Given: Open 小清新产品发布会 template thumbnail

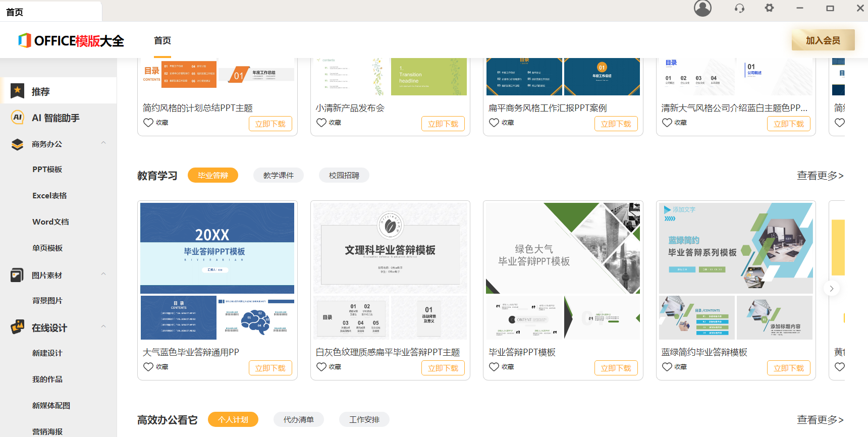Looking at the screenshot, I should (x=390, y=77).
